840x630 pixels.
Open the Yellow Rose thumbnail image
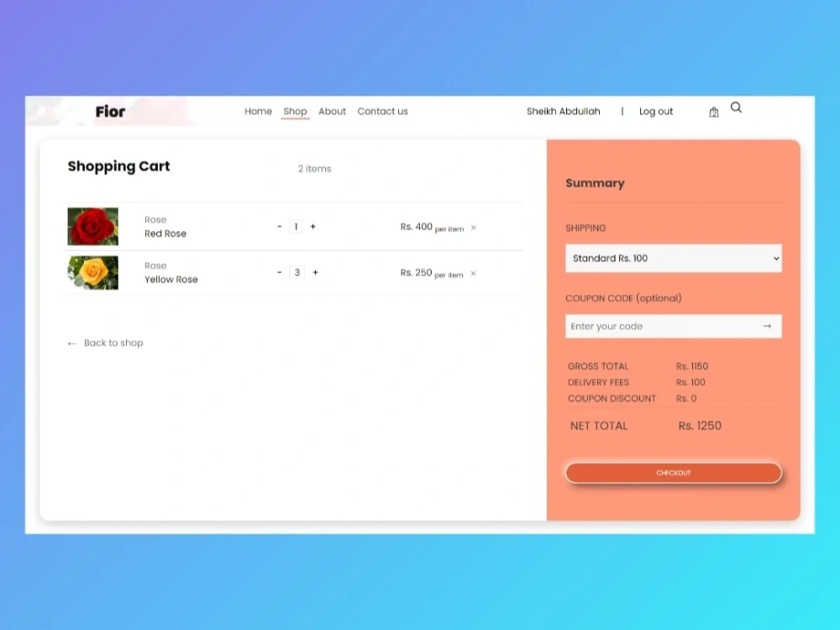click(92, 273)
